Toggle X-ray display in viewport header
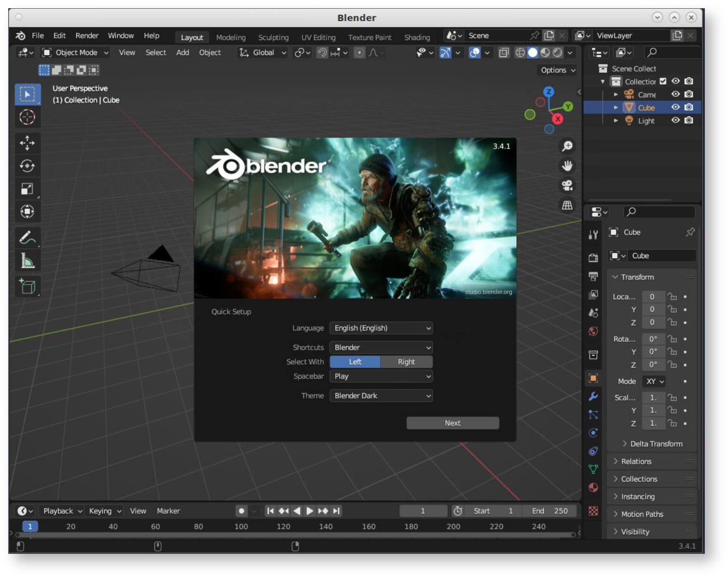 coord(504,53)
